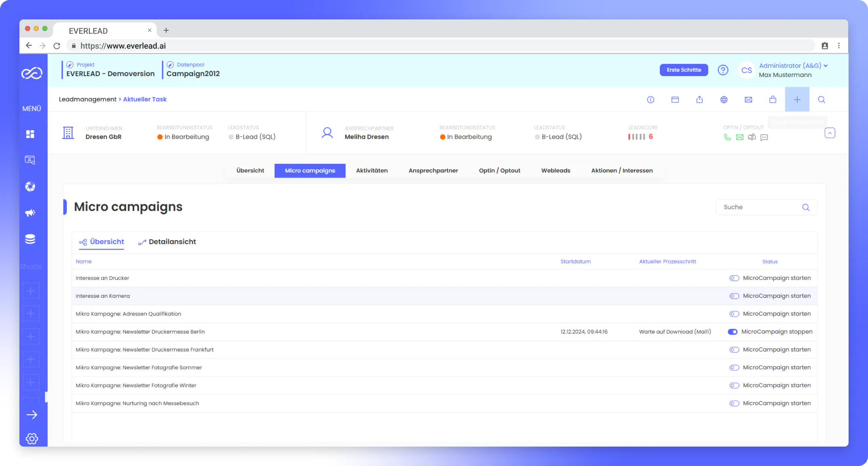Screen dimensions: 868x466
Task: Open the Projekt edit selector
Action: pyautogui.click(x=70, y=65)
